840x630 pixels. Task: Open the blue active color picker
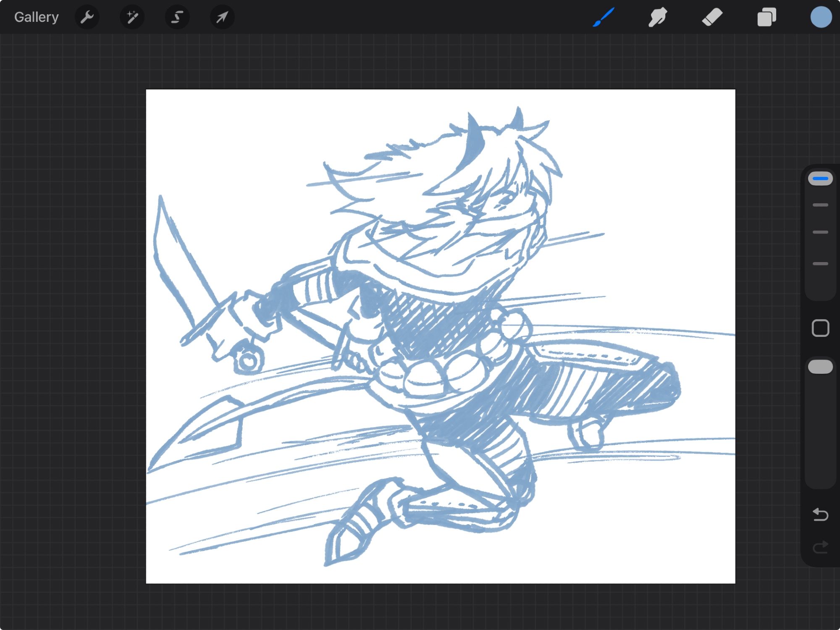pos(821,17)
